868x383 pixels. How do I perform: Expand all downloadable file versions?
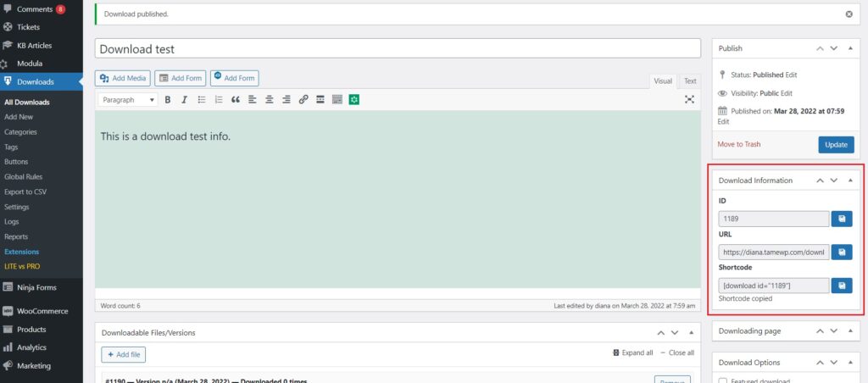tap(633, 352)
